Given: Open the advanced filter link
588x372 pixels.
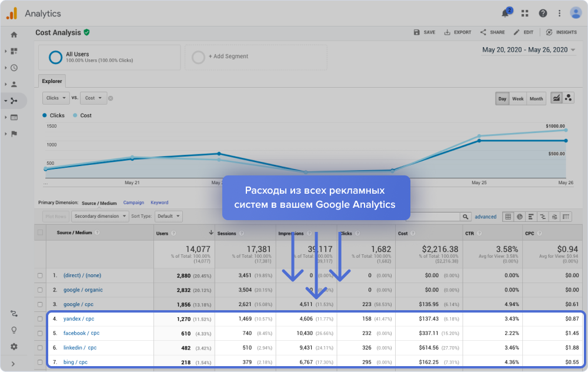Looking at the screenshot, I should pos(485,217).
